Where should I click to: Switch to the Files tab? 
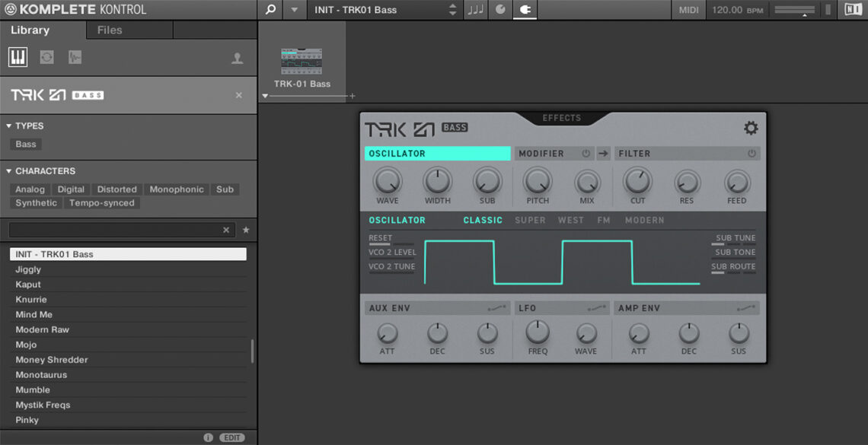tap(109, 30)
